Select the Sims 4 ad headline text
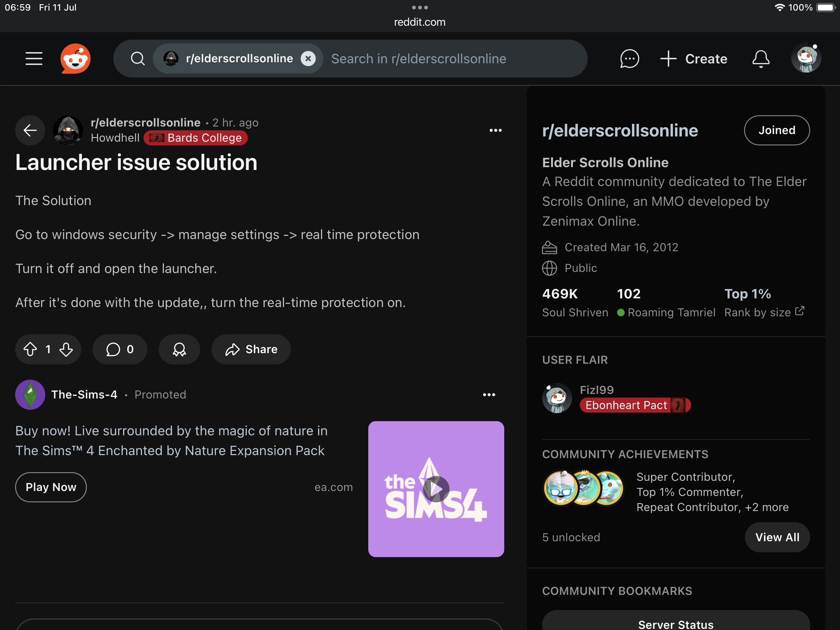 tap(171, 440)
